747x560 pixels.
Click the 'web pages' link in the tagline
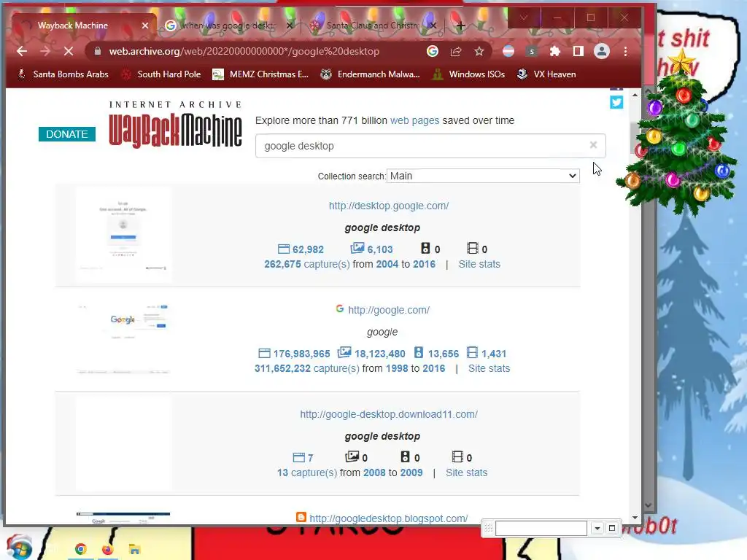[414, 120]
